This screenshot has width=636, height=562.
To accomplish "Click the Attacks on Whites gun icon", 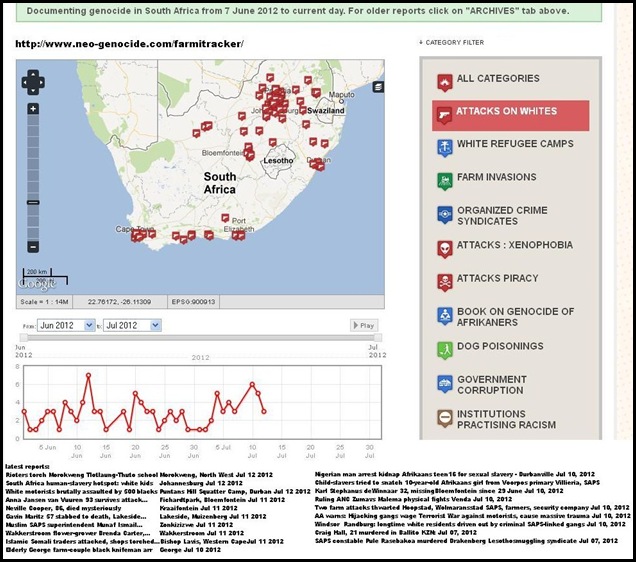I will pyautogui.click(x=445, y=115).
